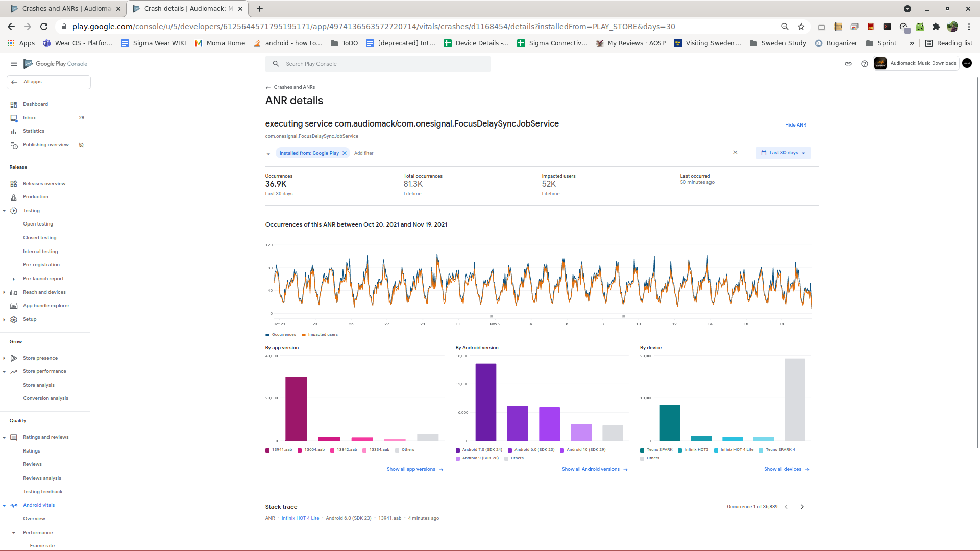The height and width of the screenshot is (551, 980).
Task: Click the 13941.aab bar in app version chart
Action: [296, 408]
